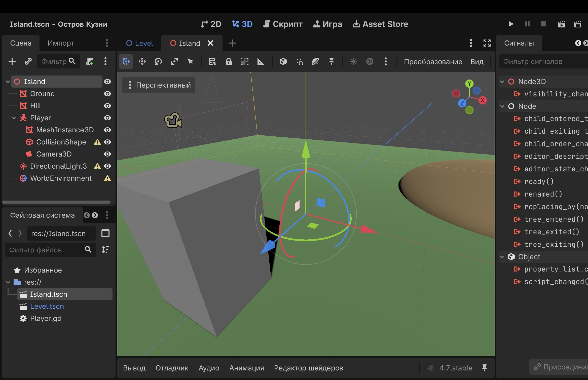Collapse the Island root node
This screenshot has height=380, width=588.
[8, 82]
